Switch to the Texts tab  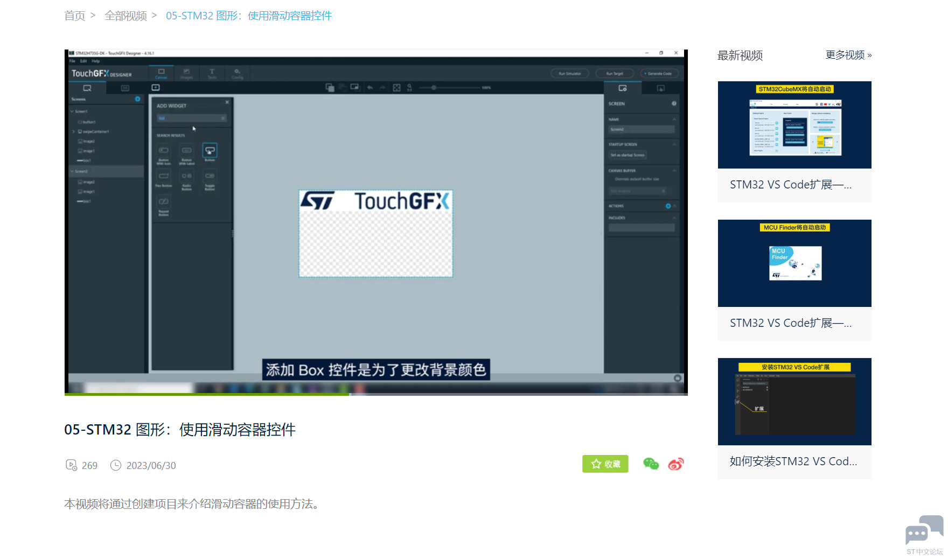tap(212, 74)
